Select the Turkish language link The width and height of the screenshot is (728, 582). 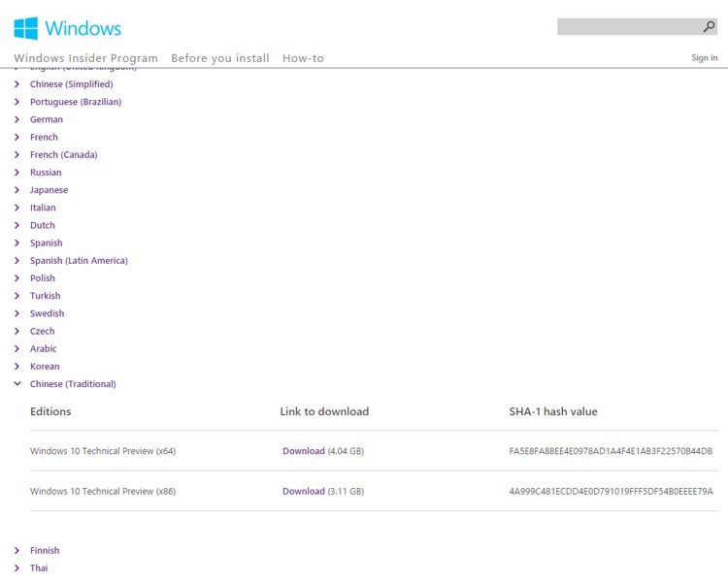45,296
